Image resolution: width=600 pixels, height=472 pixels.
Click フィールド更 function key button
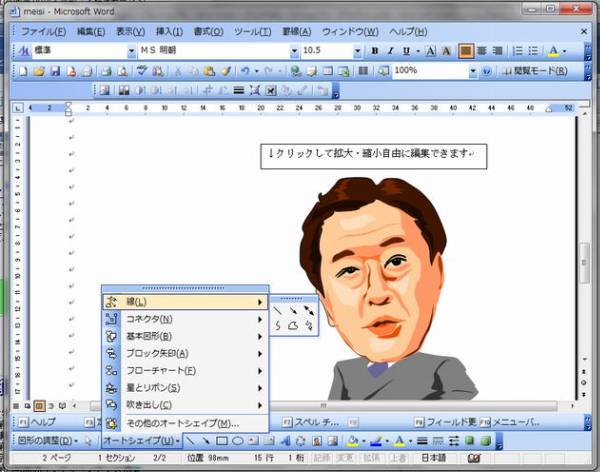coord(445,422)
